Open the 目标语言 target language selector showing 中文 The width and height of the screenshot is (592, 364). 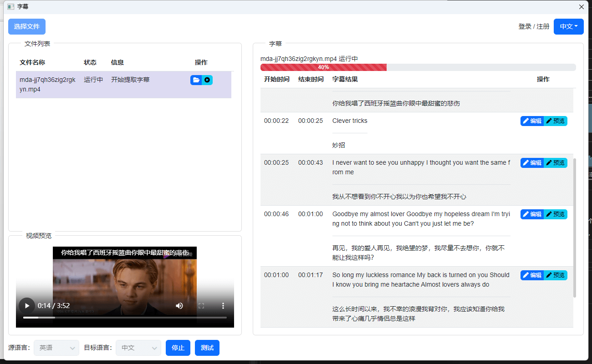tap(138, 348)
